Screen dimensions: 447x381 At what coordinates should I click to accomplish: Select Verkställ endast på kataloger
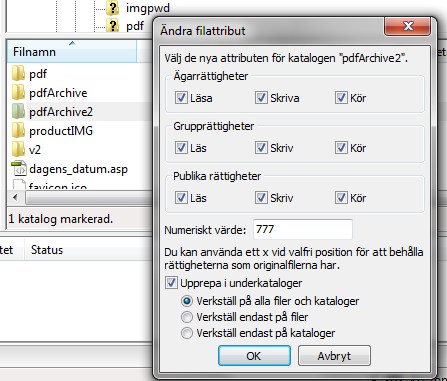pyautogui.click(x=187, y=333)
